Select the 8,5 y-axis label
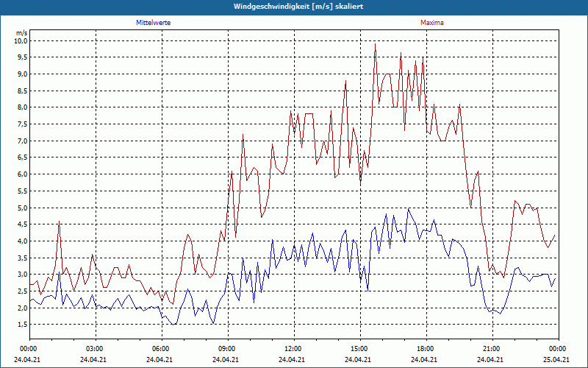Image resolution: width=588 pixels, height=368 pixels. (x=23, y=91)
